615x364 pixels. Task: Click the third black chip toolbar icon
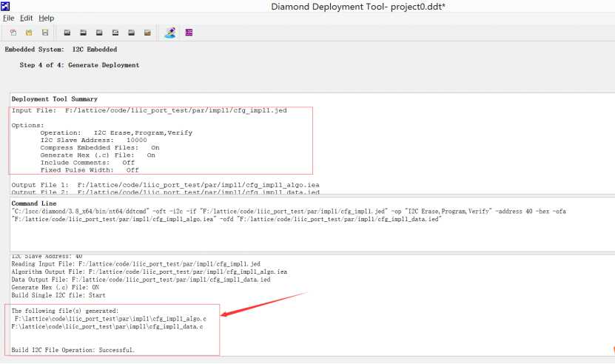coord(99,33)
